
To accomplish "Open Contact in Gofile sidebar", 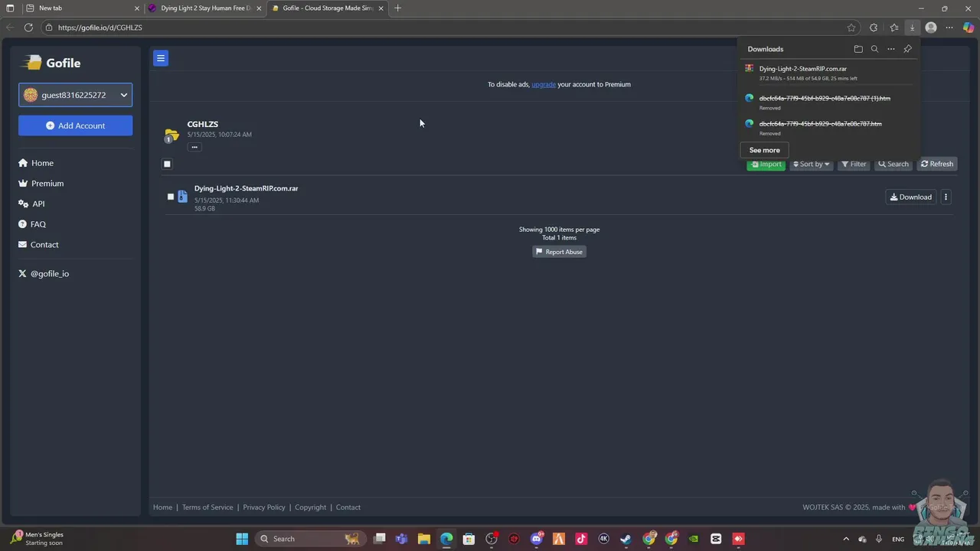I will point(38,245).
